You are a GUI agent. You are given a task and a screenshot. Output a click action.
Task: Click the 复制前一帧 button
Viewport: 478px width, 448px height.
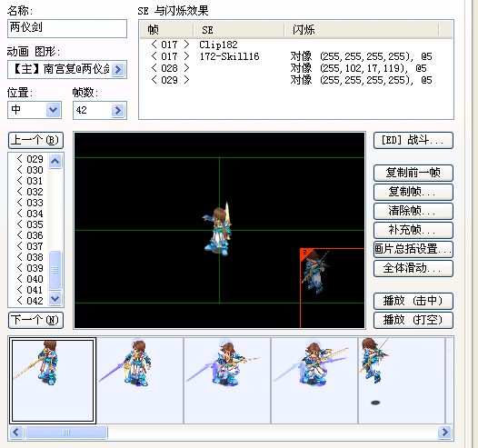click(x=413, y=173)
